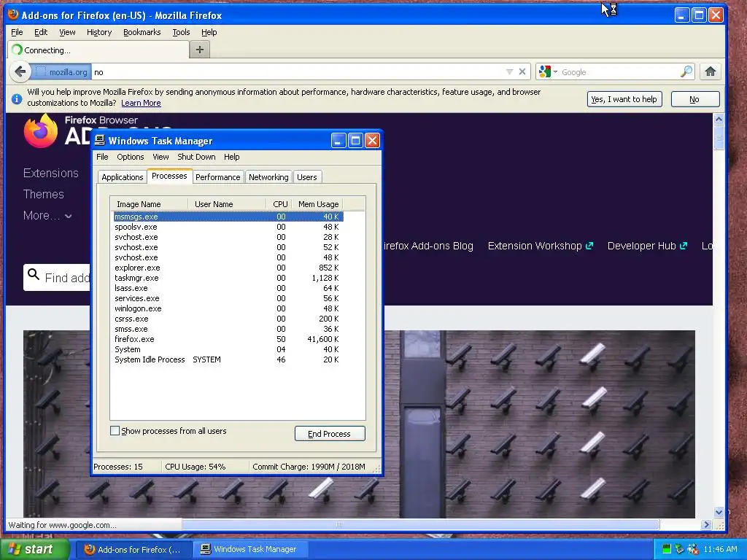Click the page scrollbar down arrow
The height and width of the screenshot is (560, 747).
point(719,512)
